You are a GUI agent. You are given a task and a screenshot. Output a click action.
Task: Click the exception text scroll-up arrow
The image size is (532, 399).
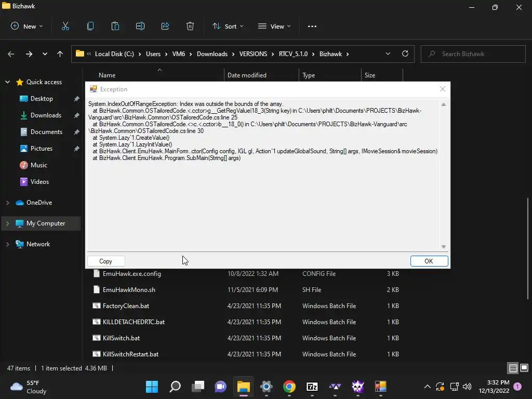[444, 104]
